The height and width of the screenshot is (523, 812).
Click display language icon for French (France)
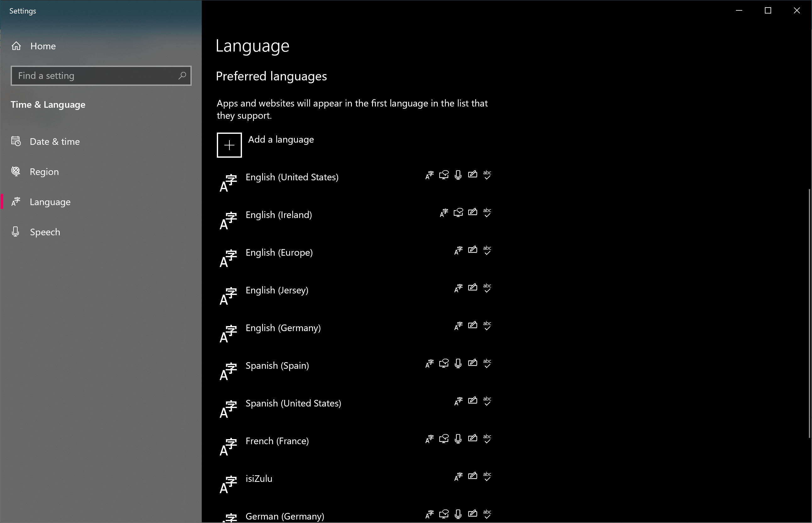430,439
